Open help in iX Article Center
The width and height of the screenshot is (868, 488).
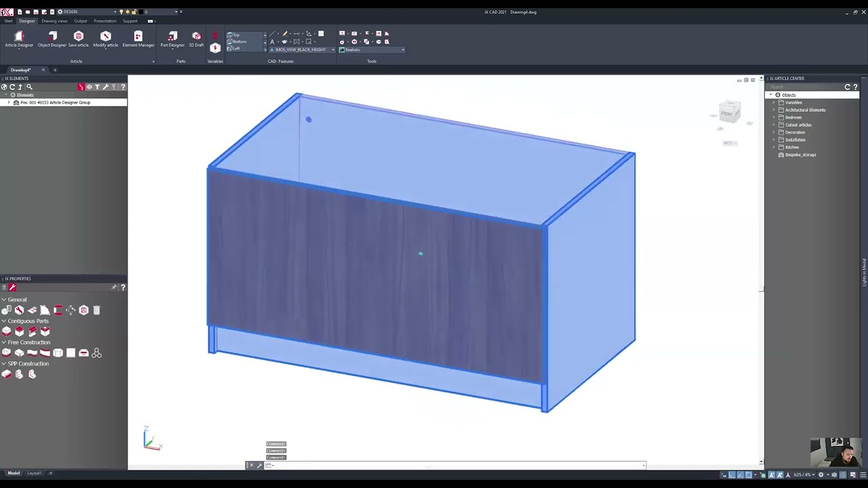(855, 87)
